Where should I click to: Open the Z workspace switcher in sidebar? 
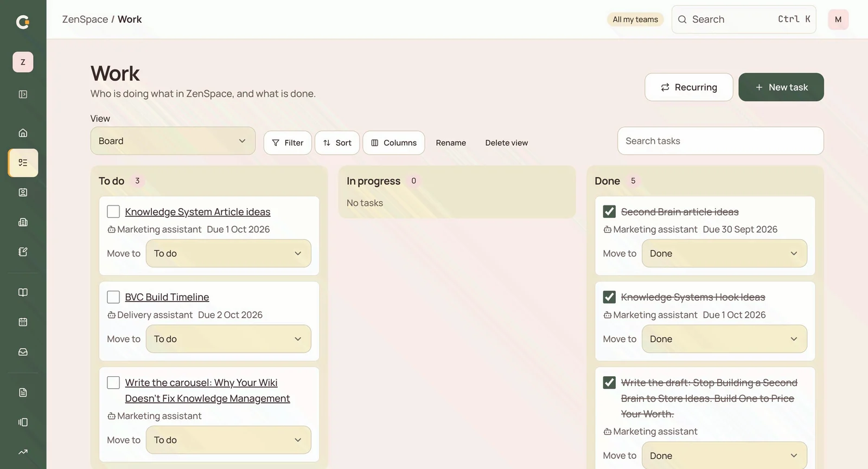point(23,62)
